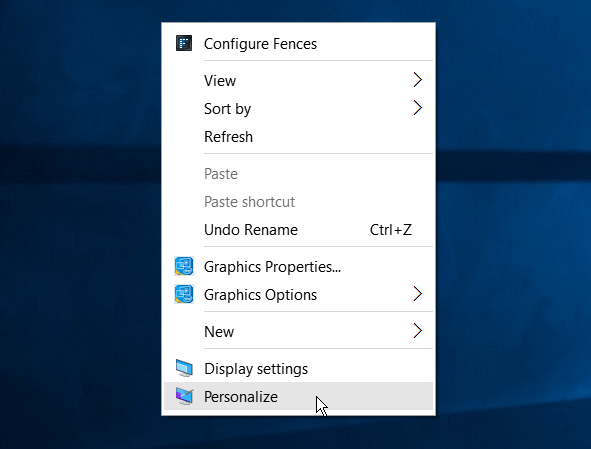Click the Personalize monitor icon

tap(184, 396)
